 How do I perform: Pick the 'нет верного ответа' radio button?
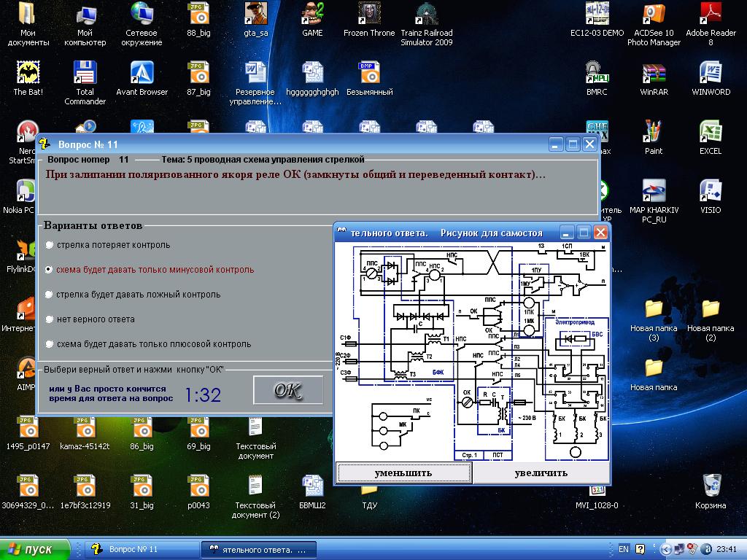coord(50,319)
